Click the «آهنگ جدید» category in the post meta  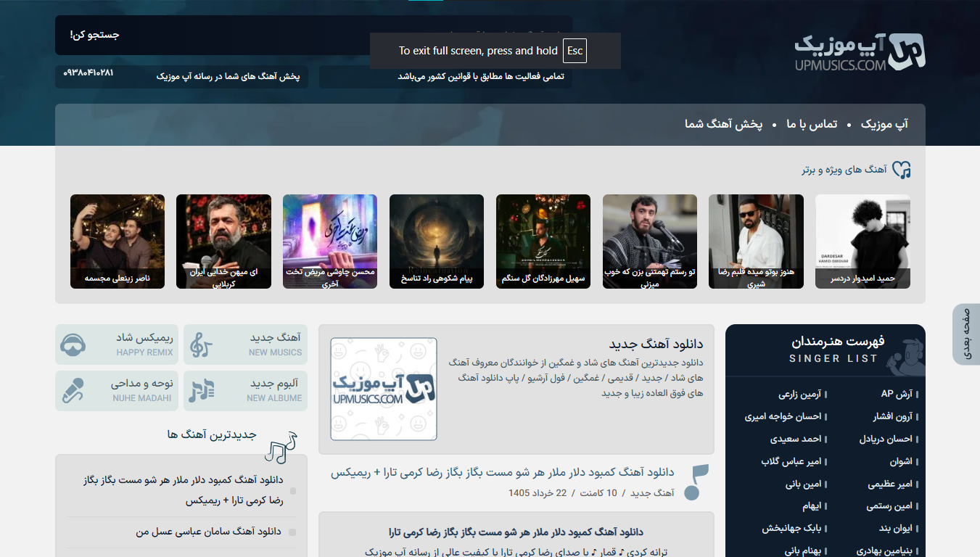(x=652, y=493)
